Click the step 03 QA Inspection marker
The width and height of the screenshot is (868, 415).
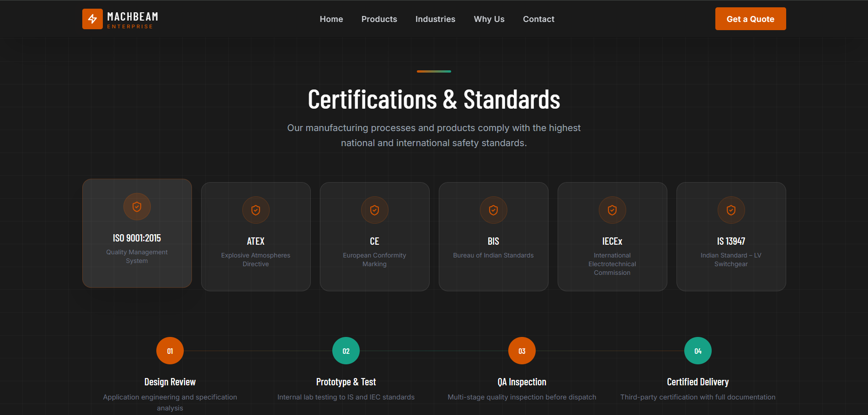(x=522, y=351)
